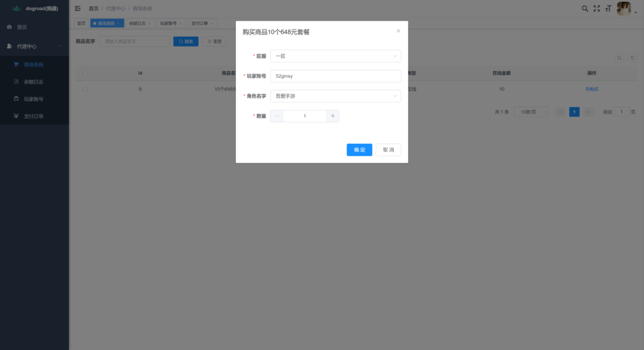
Task: Click the 支付订单 yen icon
Action: (16, 116)
